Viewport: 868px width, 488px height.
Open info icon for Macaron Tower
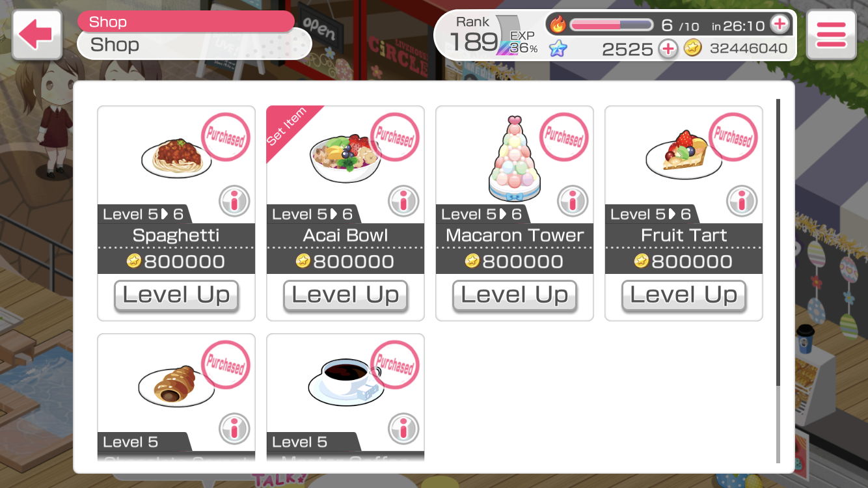point(573,201)
